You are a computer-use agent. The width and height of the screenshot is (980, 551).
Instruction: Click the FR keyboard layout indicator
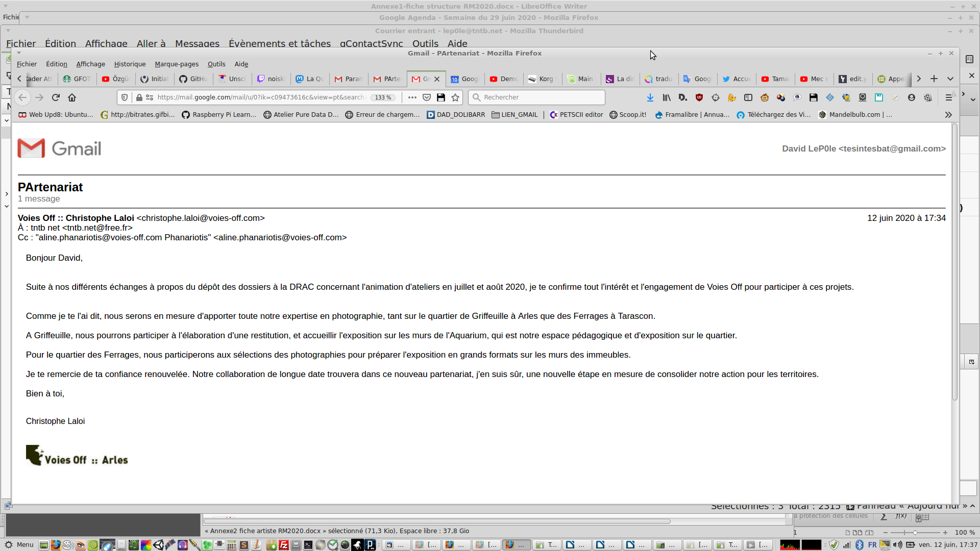[872, 545]
